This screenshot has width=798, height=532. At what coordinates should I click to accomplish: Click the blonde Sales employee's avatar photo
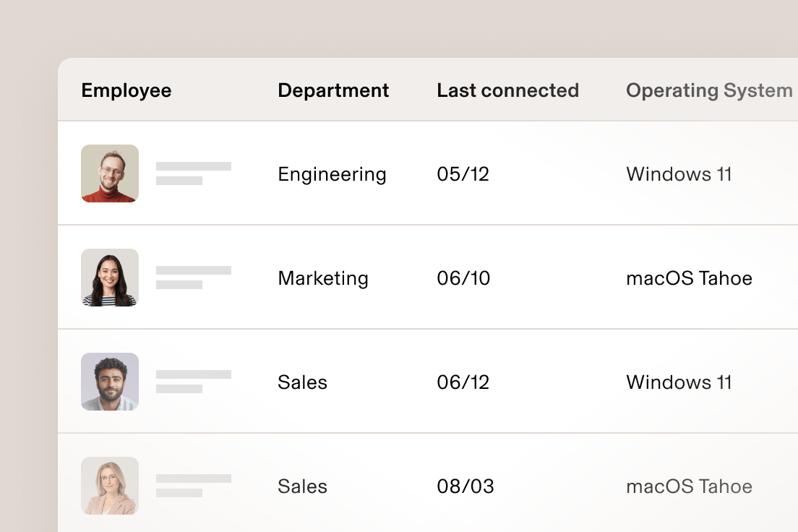(109, 486)
